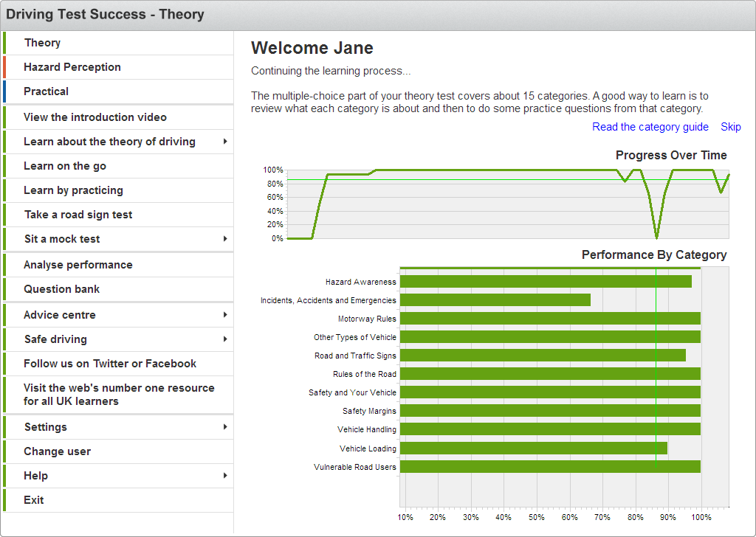Open the Question bank
756x537 pixels.
61,289
